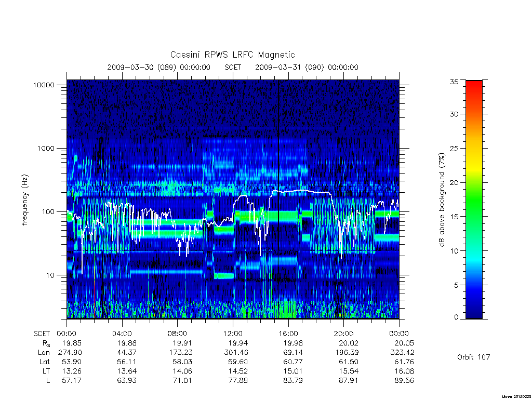The width and height of the screenshot is (532, 399).
Task: Click the 'Rs' row label
Action: pos(46,343)
